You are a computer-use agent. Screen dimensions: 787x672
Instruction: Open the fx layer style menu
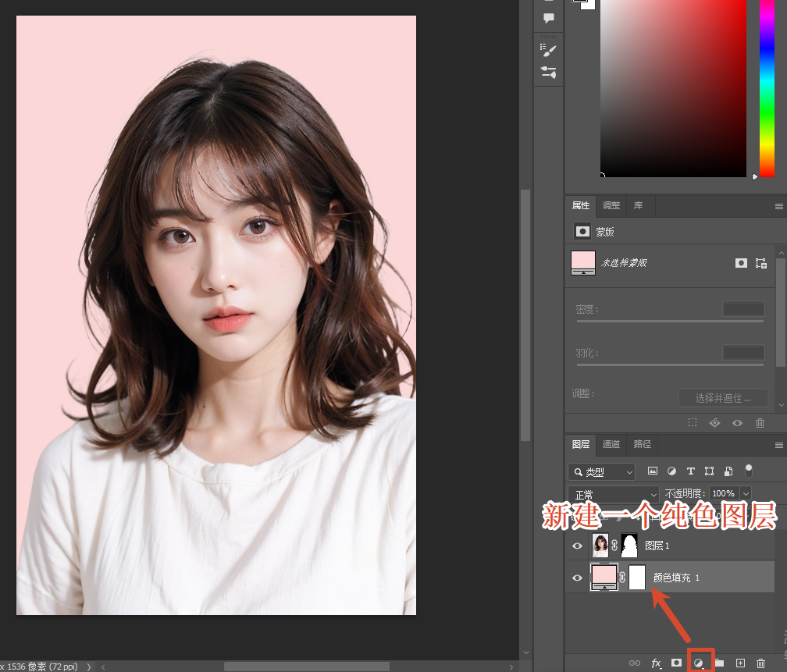point(656,663)
